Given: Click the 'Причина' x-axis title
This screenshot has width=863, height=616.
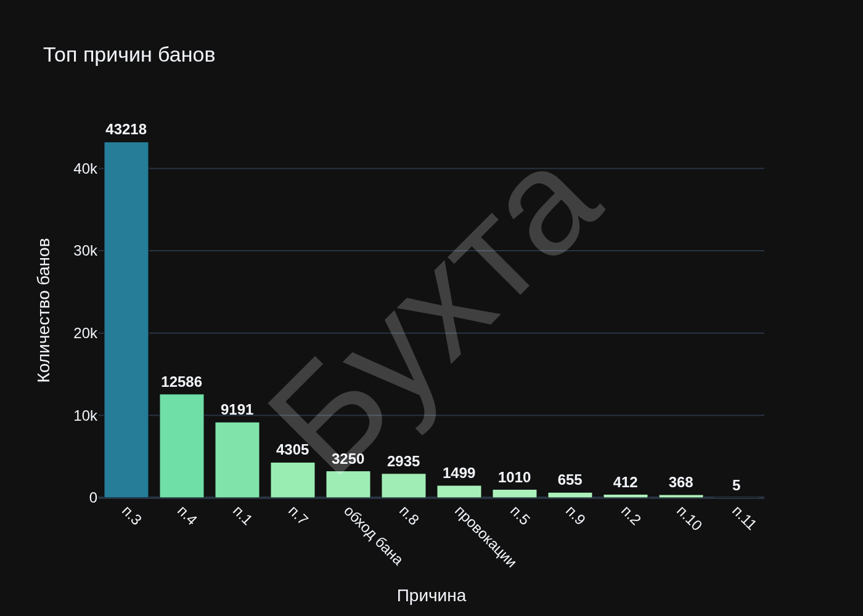Looking at the screenshot, I should click(431, 596).
